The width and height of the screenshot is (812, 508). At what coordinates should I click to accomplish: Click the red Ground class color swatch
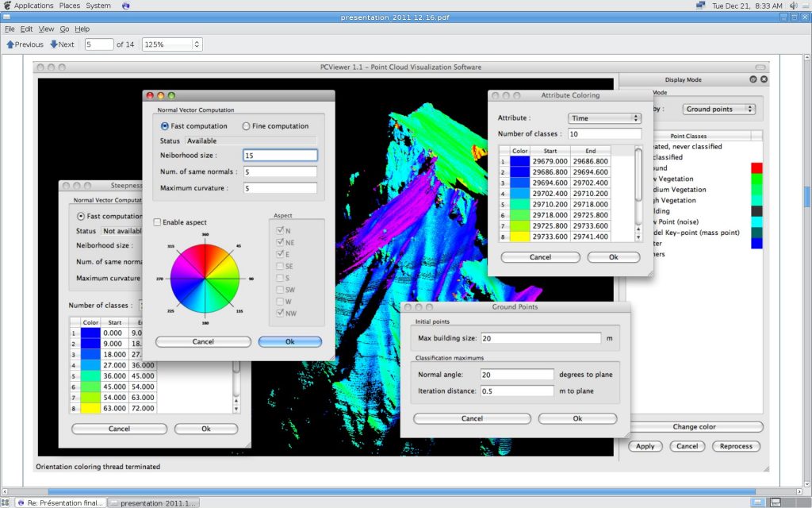[x=756, y=168]
